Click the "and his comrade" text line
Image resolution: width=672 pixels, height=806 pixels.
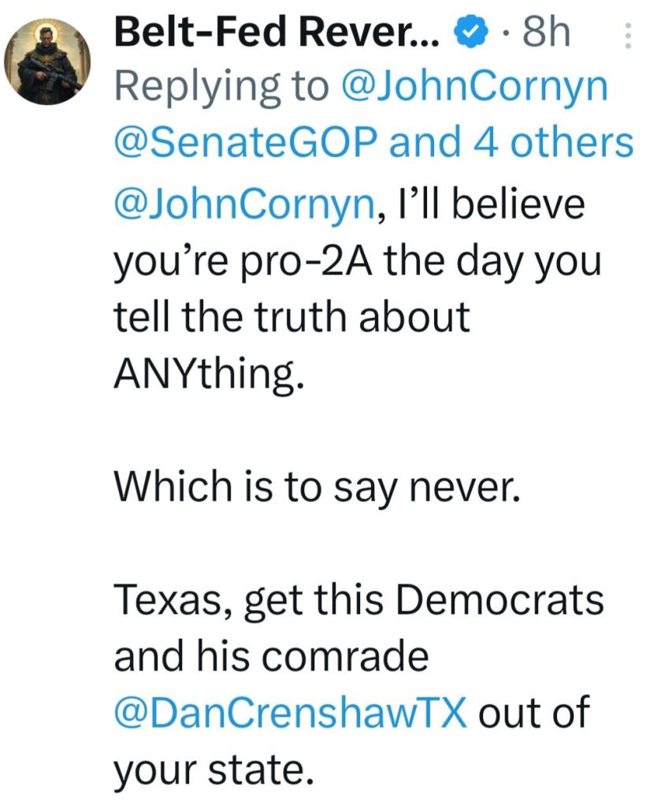[270, 658]
